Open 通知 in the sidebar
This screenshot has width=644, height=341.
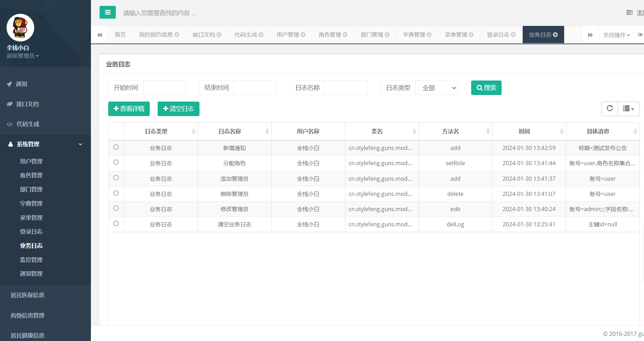(45, 84)
